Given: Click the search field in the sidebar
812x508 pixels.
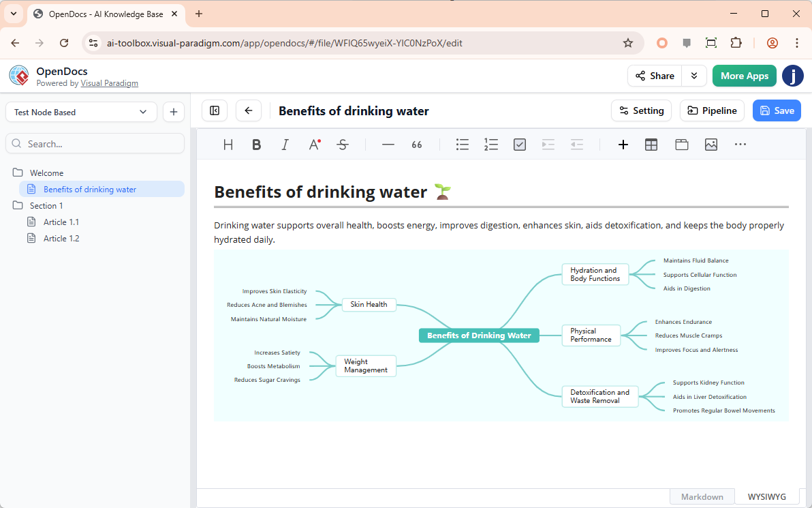Looking at the screenshot, I should click(95, 143).
